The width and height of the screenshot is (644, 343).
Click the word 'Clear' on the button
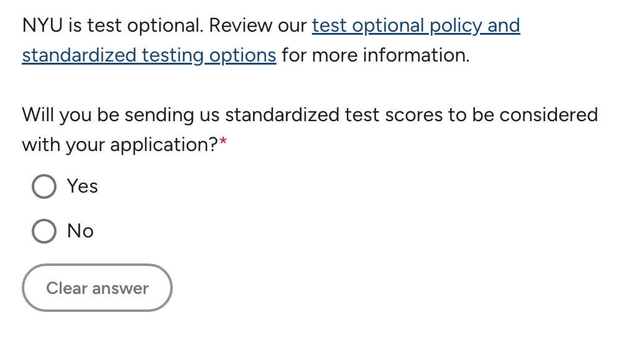(67, 288)
